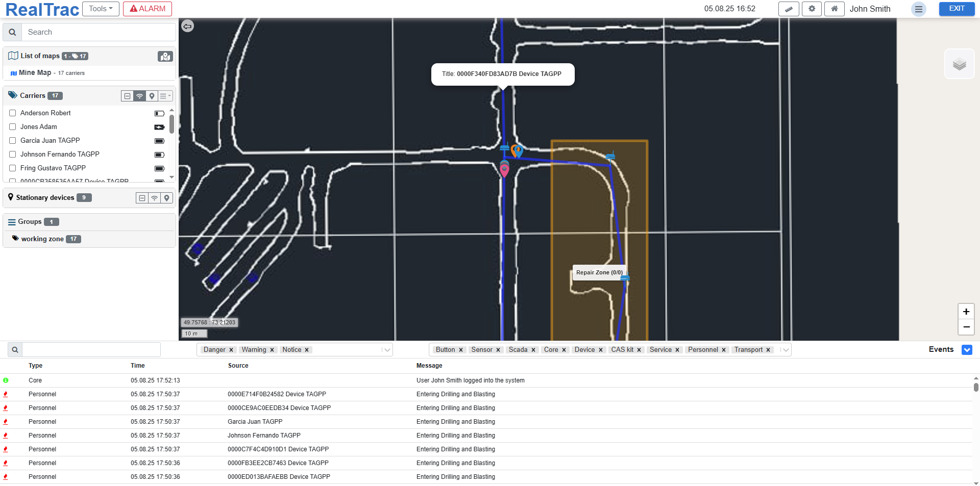Focus the events search input field
This screenshot has height=486, width=980.
(91, 350)
